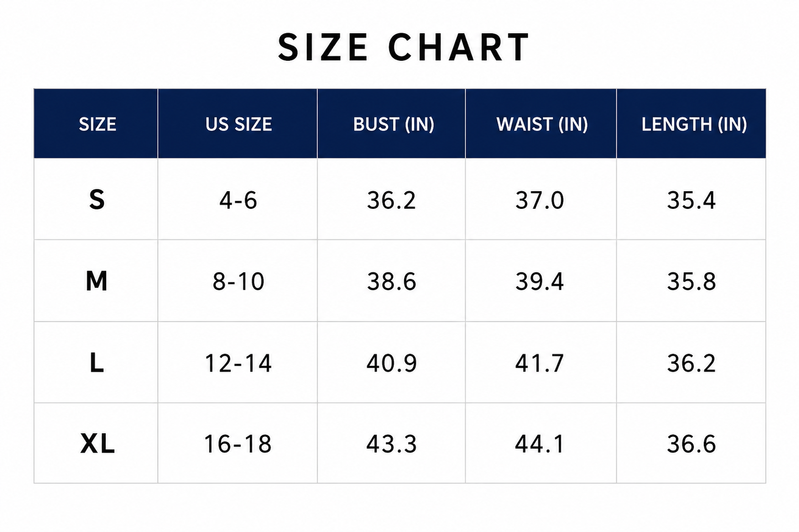
Task: Click the 8-10 US size cell
Action: pyautogui.click(x=238, y=282)
